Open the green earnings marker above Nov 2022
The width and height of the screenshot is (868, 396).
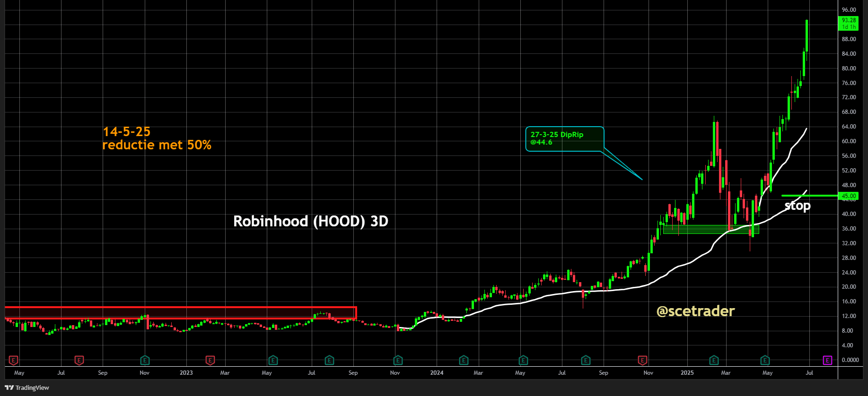coord(145,361)
